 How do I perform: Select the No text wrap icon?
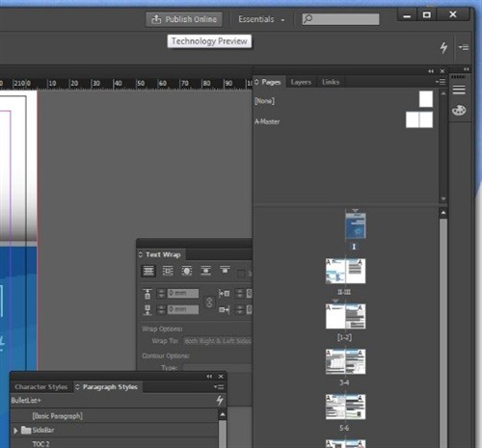click(x=148, y=271)
